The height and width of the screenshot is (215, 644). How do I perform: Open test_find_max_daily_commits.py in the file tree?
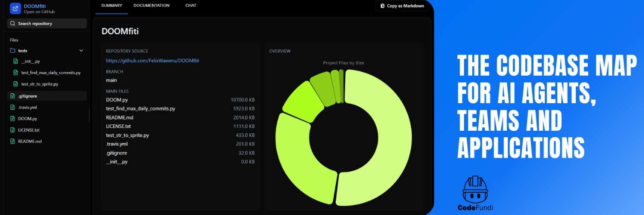[x=51, y=73]
